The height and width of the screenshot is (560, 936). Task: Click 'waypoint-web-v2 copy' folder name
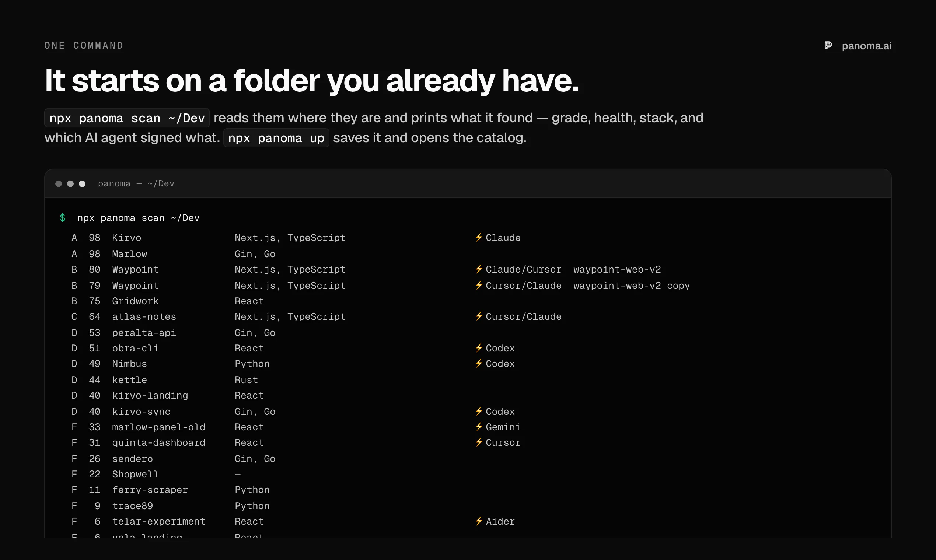631,286
